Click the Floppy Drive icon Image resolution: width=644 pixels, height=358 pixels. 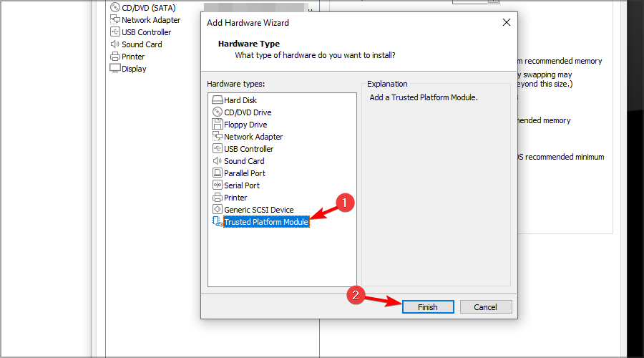click(x=218, y=125)
